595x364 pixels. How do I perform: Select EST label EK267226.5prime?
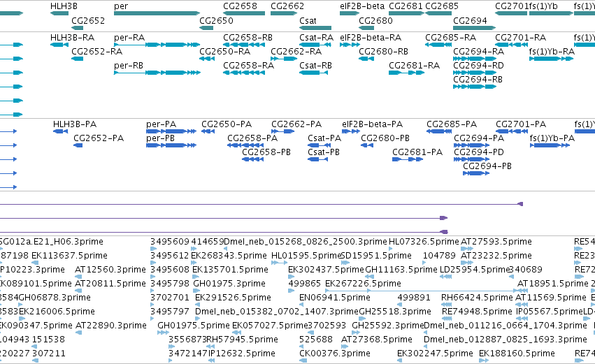click(x=363, y=284)
